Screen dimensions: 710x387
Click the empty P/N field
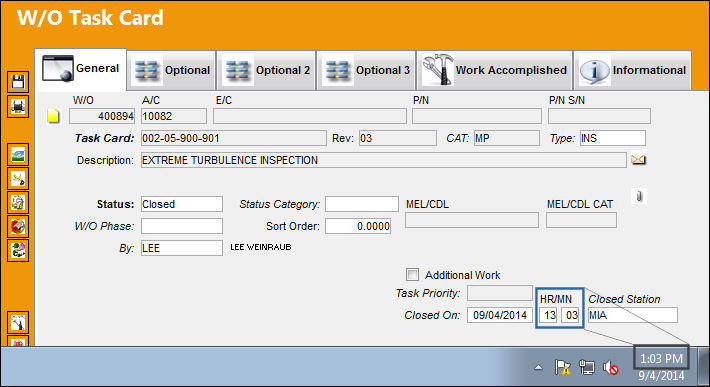pos(477,116)
